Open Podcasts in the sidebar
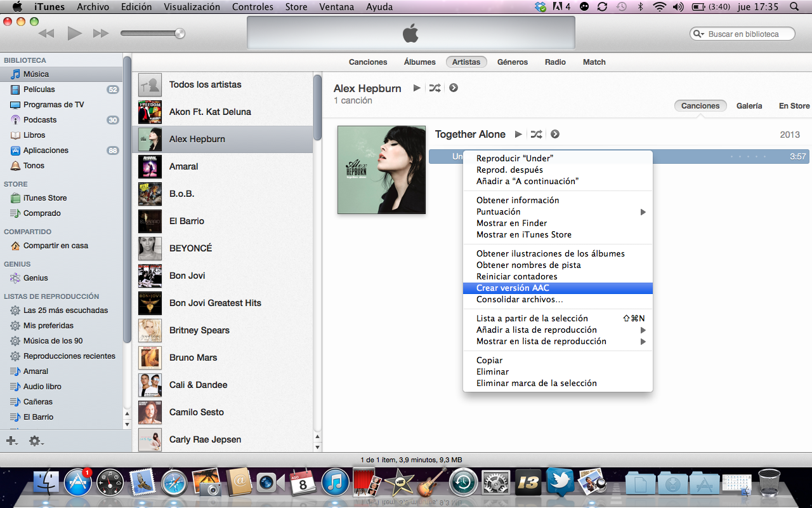 62,120
